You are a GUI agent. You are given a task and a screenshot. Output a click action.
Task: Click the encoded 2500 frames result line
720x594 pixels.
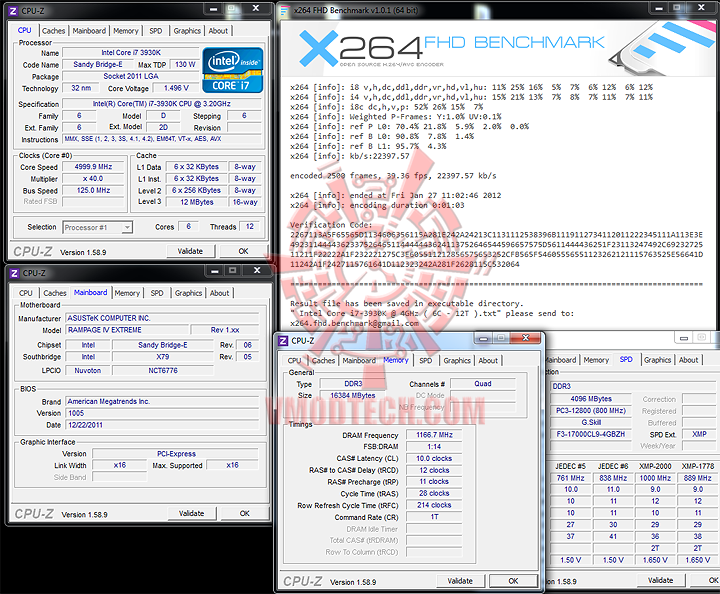tap(393, 176)
